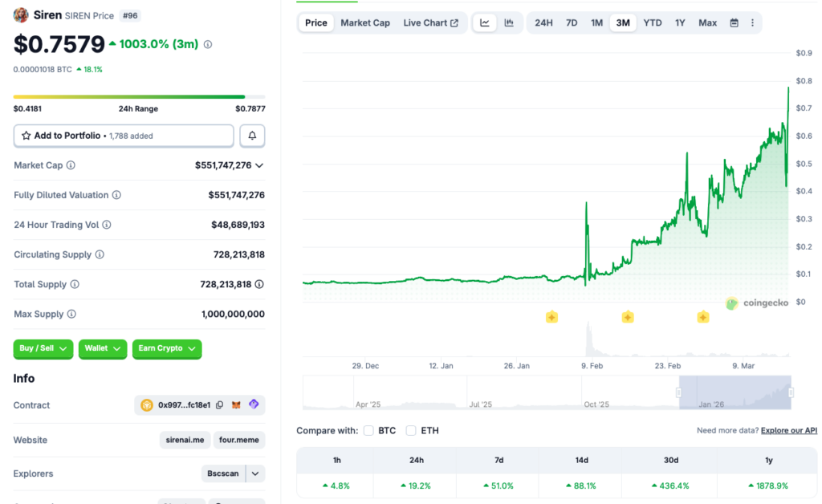Click info icon next to Market Cap
The image size is (822, 504).
[x=71, y=165]
